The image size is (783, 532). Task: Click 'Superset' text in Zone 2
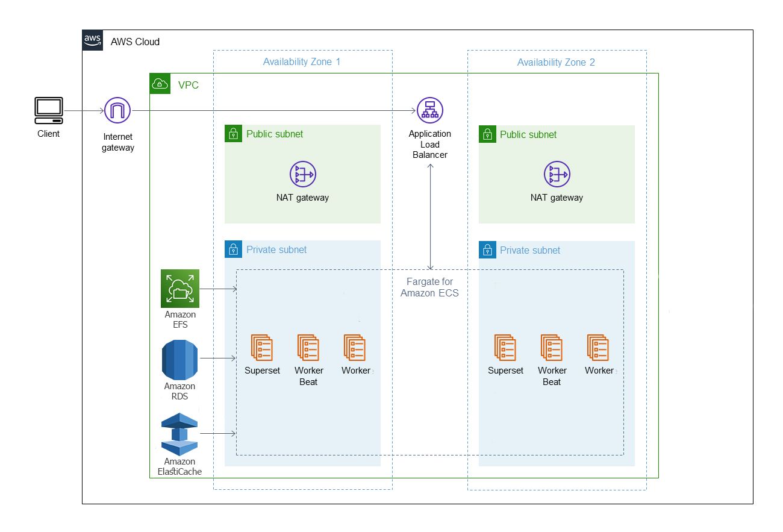coord(505,371)
